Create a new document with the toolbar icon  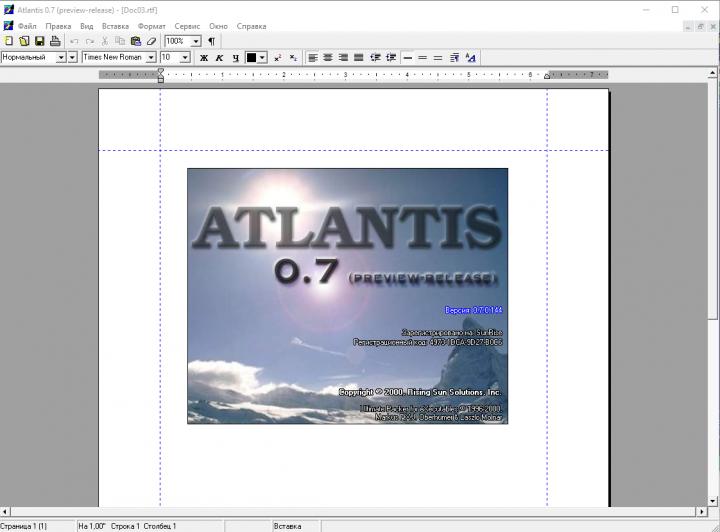point(9,41)
